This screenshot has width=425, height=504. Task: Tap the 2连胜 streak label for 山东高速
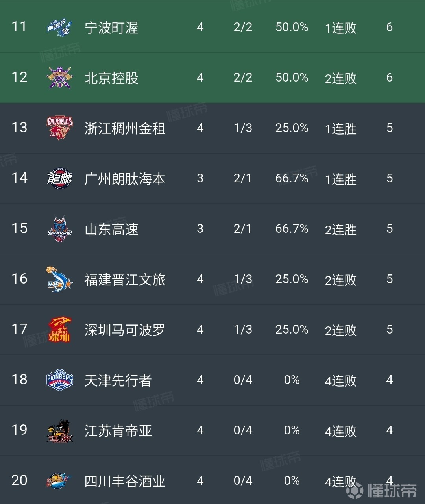340,229
